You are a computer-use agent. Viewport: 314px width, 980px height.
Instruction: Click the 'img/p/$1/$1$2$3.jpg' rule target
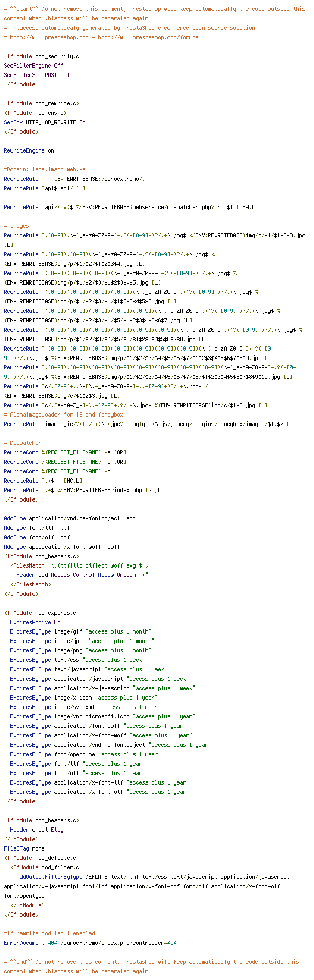tap(277, 235)
